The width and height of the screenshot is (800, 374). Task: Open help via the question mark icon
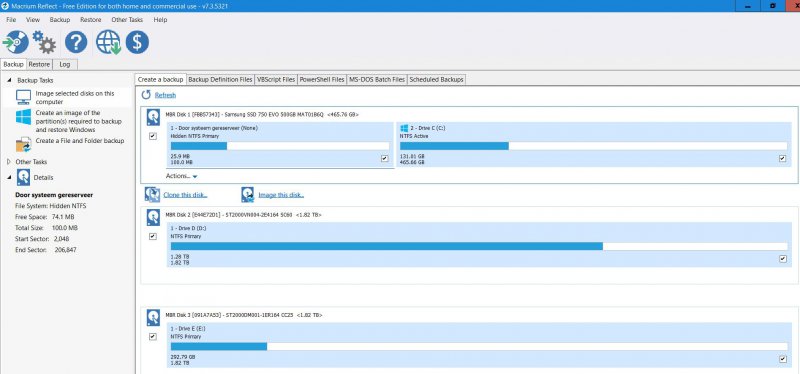pos(76,42)
